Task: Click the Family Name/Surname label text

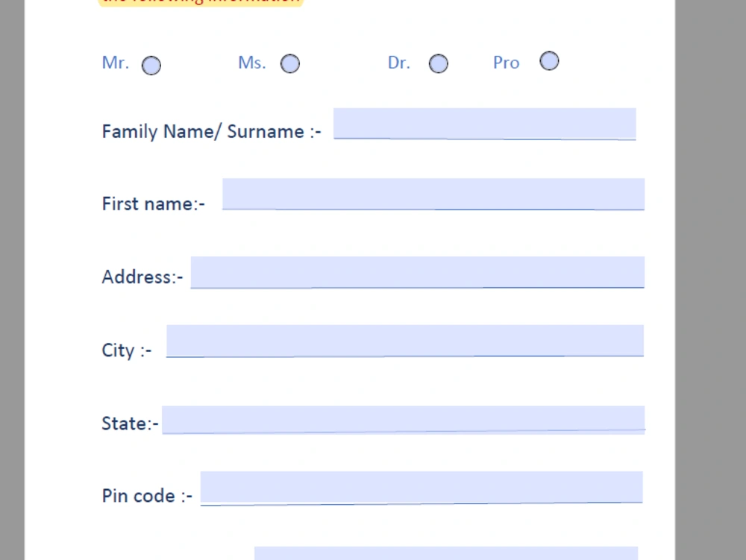Action: click(x=211, y=131)
